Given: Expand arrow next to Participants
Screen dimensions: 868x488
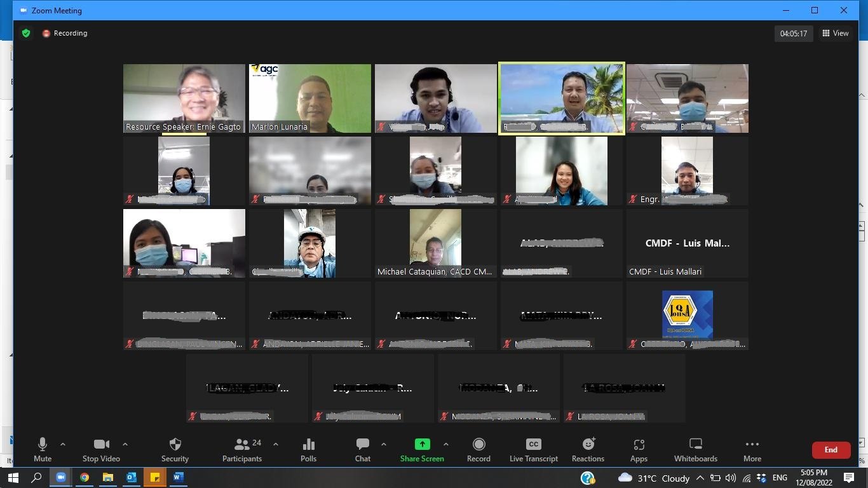Looking at the screenshot, I should (276, 444).
